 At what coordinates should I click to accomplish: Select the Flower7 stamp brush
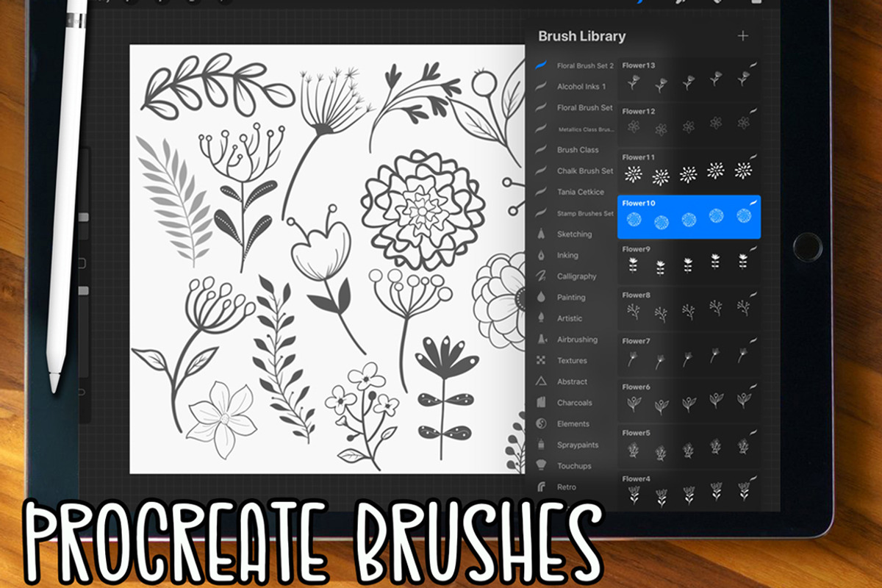689,354
